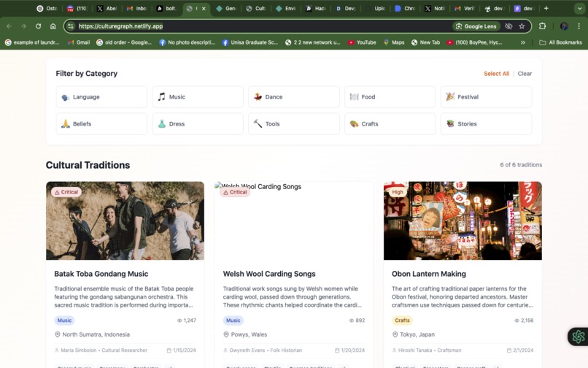Open the Maps bookmark
This screenshot has height=368, width=588.
click(x=394, y=42)
